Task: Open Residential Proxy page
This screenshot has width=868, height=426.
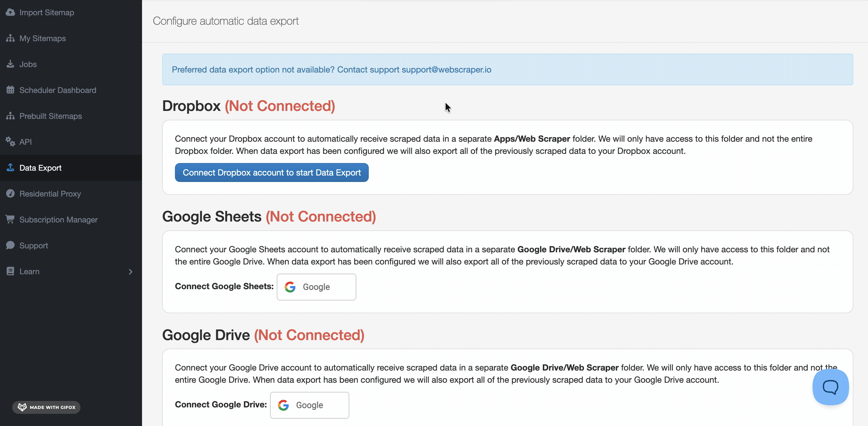Action: coord(71,193)
